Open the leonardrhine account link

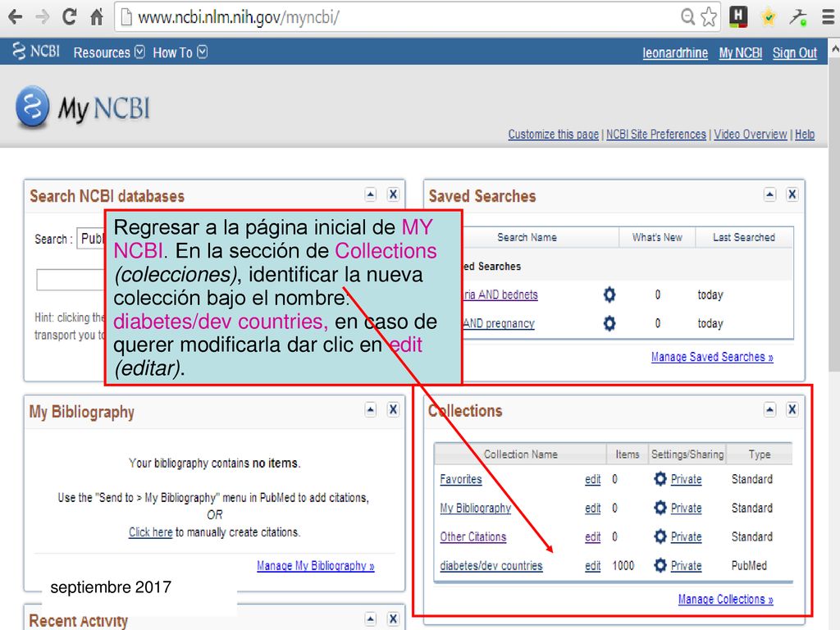(675, 53)
